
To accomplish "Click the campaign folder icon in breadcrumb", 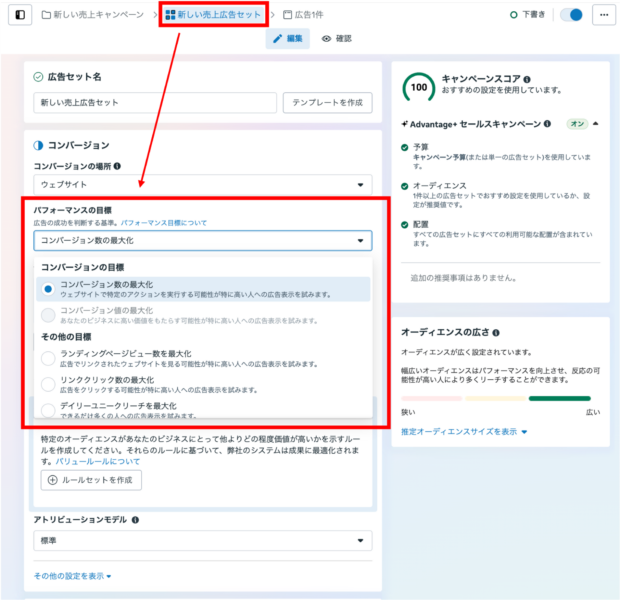I will coord(47,15).
